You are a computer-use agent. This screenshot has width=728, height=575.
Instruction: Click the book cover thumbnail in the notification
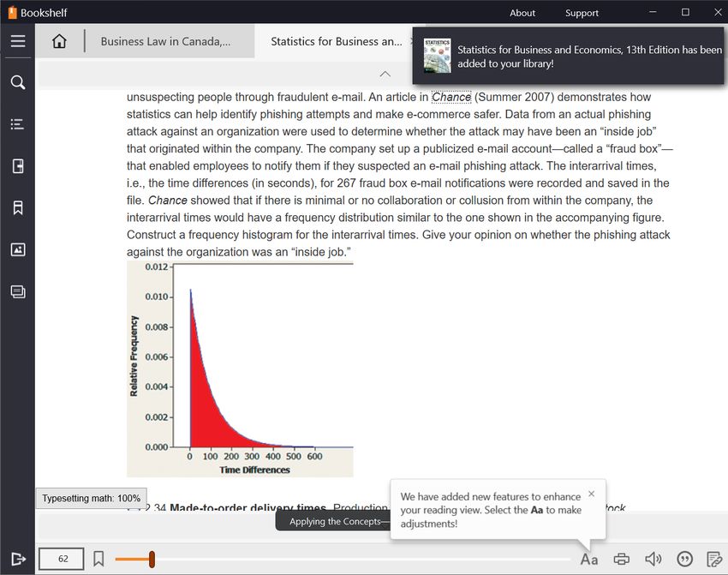[437, 56]
